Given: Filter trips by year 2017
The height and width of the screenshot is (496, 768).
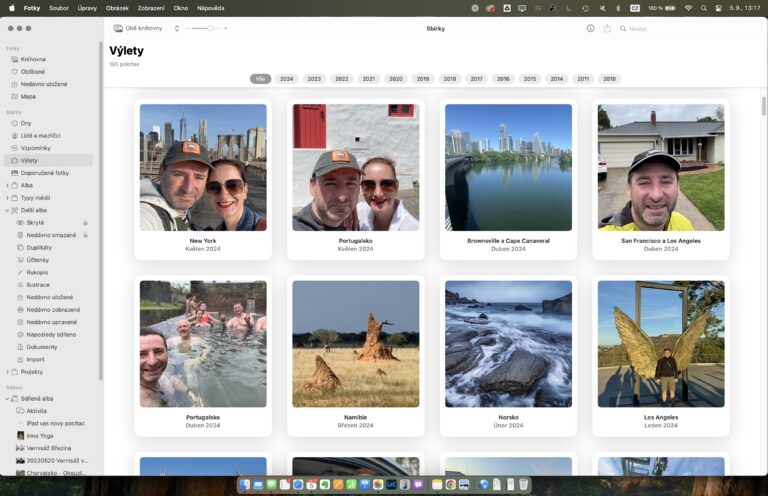Looking at the screenshot, I should tap(477, 79).
